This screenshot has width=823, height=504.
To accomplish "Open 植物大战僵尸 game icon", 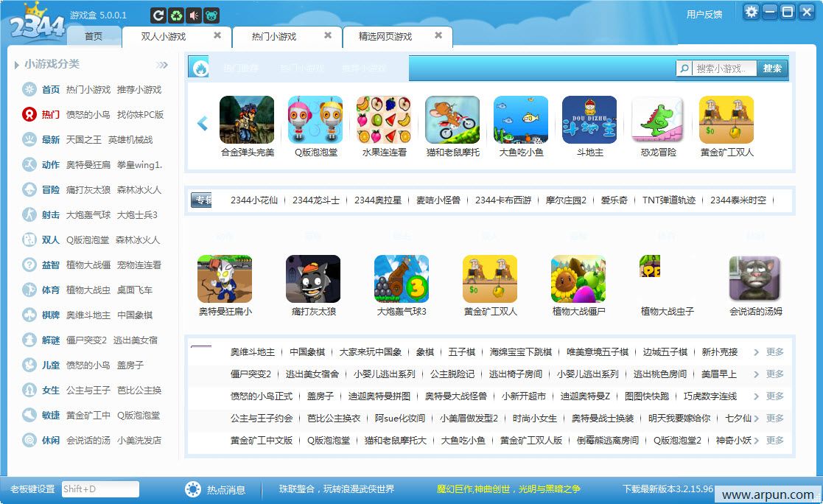I will tap(578, 279).
